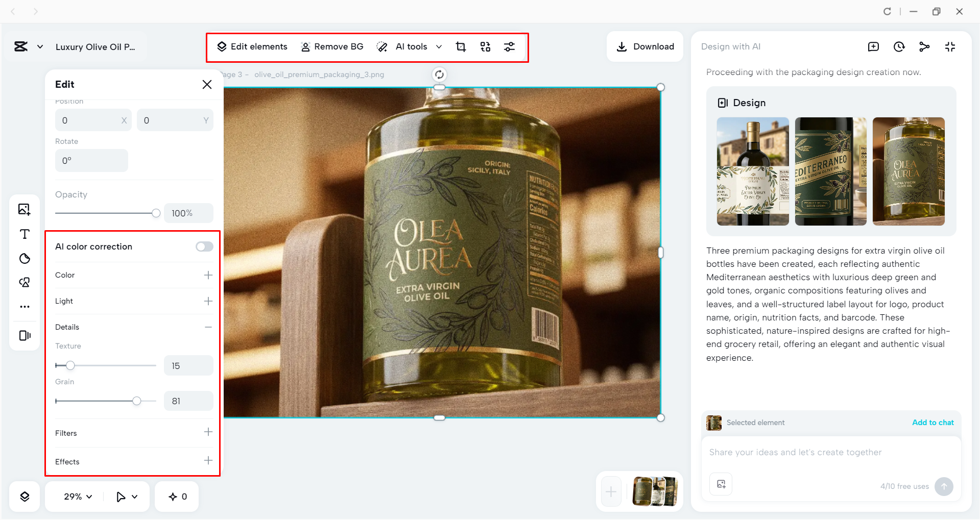Screen dimensions: 980x520
Task: Click the project title Luxury Olive Oil
Action: tap(95, 47)
